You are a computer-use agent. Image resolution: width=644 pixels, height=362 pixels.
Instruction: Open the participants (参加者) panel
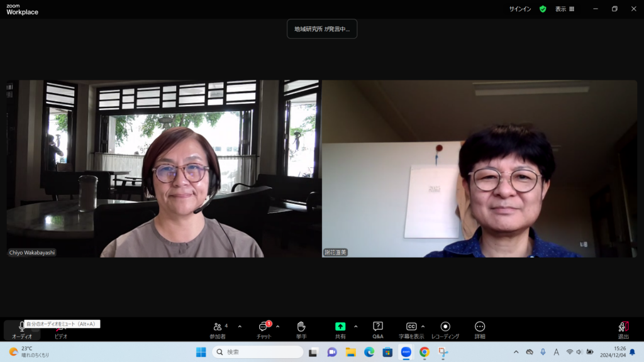point(218,329)
